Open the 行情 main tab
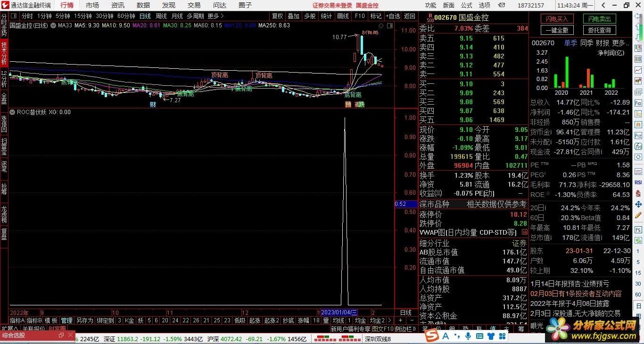The image size is (644, 344). [67, 5]
